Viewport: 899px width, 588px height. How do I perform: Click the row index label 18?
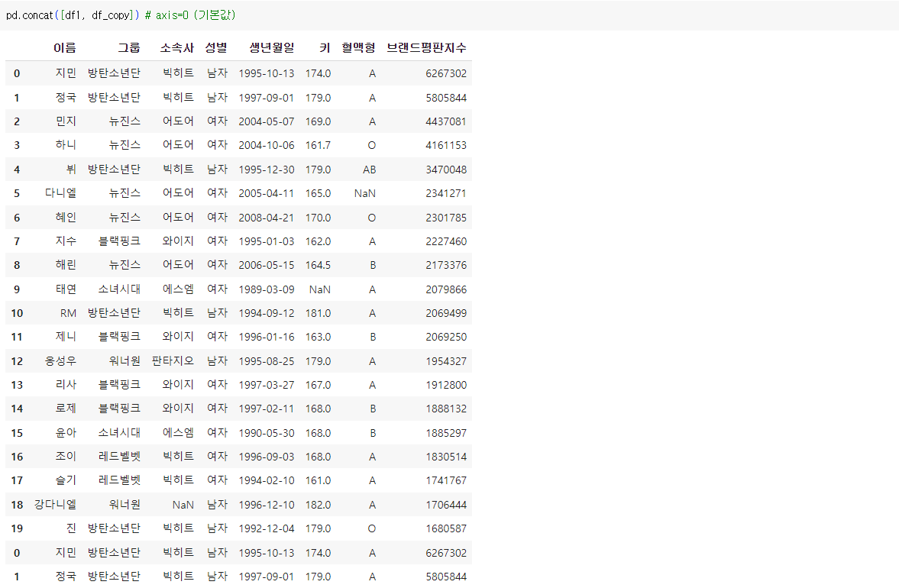pyautogui.click(x=17, y=505)
